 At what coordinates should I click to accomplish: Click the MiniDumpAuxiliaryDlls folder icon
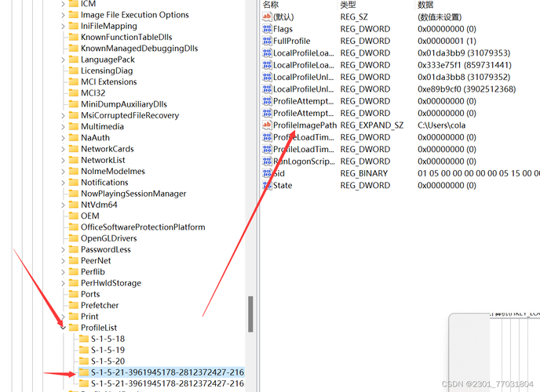73,104
